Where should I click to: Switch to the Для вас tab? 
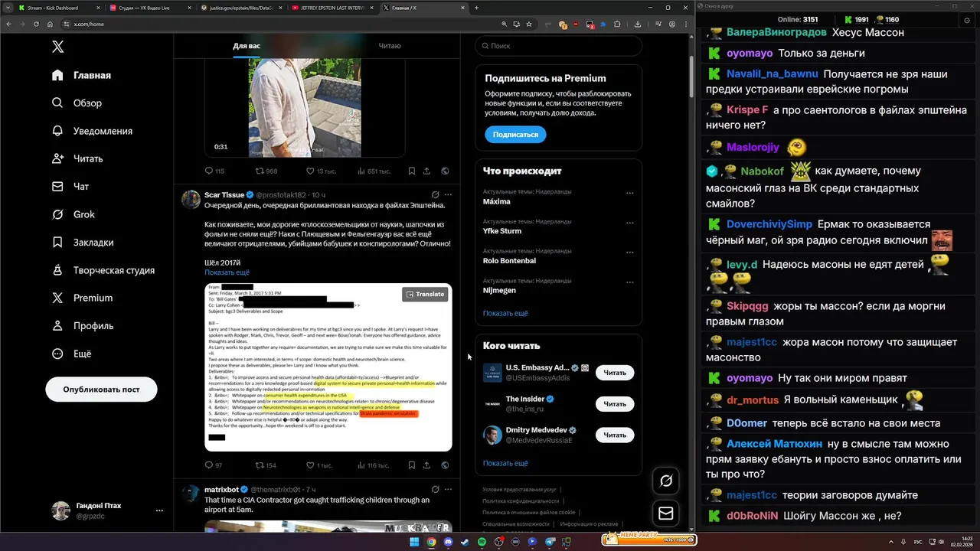247,46
